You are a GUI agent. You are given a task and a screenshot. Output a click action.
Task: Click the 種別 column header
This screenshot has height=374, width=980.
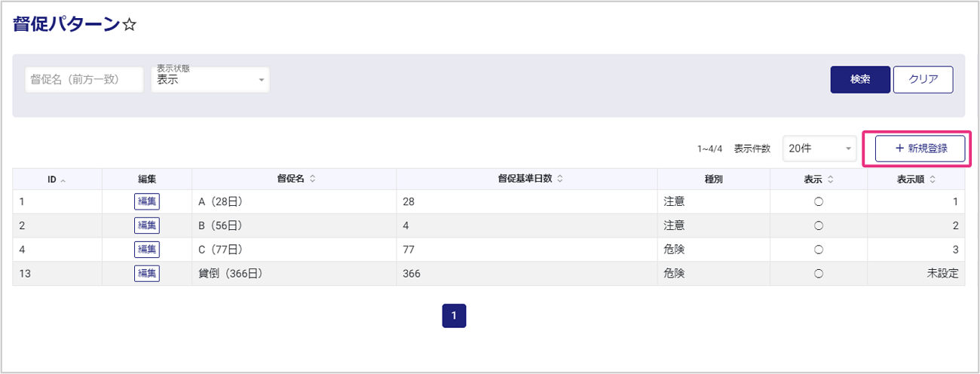pyautogui.click(x=713, y=179)
